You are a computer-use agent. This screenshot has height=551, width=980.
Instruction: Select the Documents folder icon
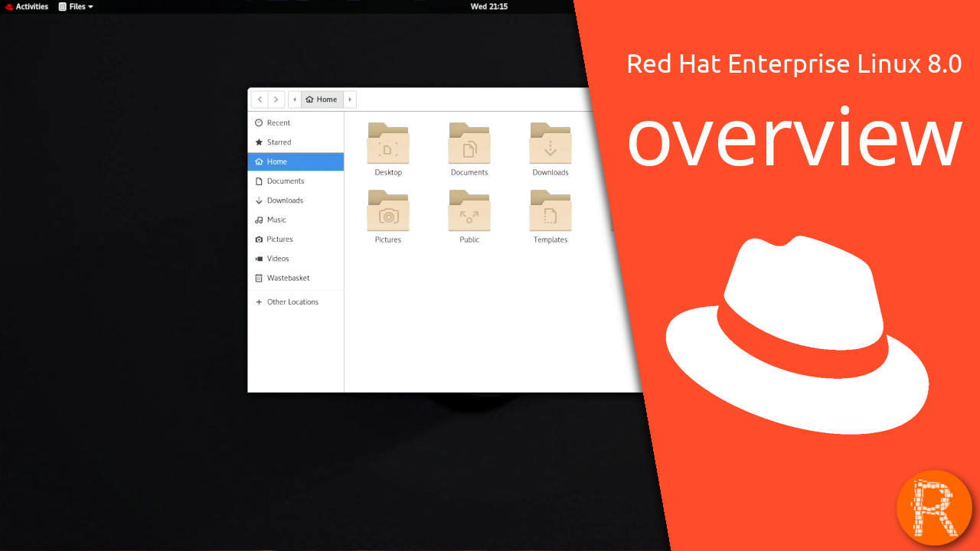click(x=469, y=143)
